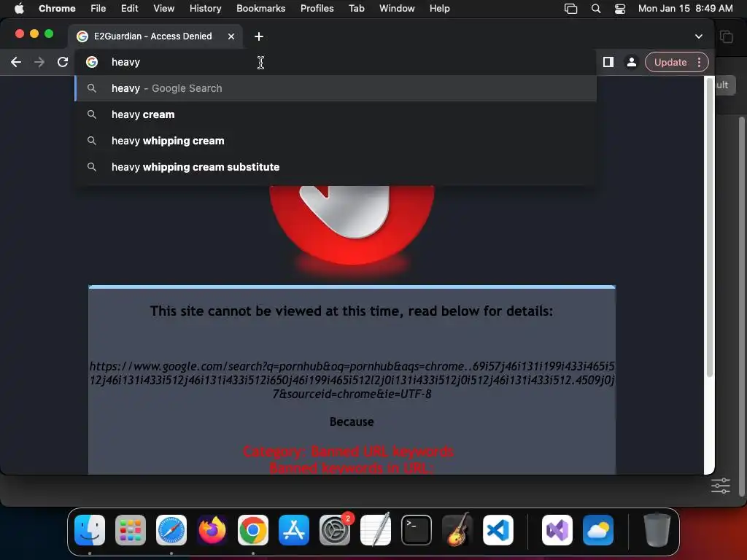The height and width of the screenshot is (560, 747).
Task: Open the Chrome three-dot menu
Action: click(x=699, y=63)
